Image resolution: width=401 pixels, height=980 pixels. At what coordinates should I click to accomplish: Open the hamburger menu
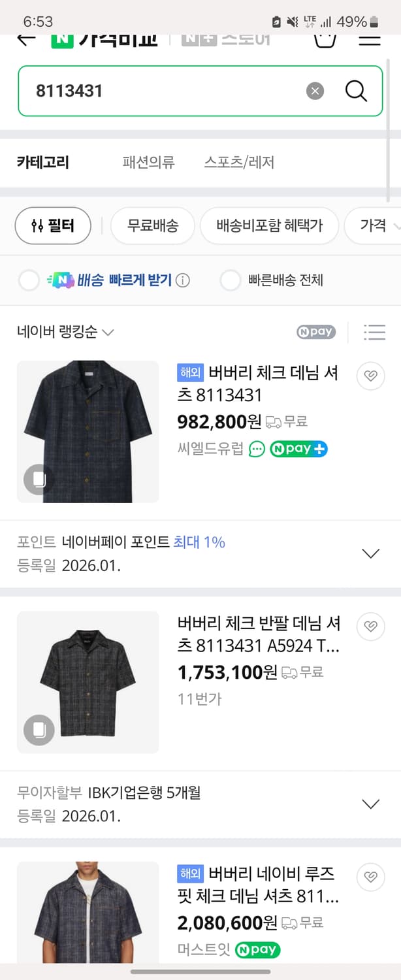[369, 39]
